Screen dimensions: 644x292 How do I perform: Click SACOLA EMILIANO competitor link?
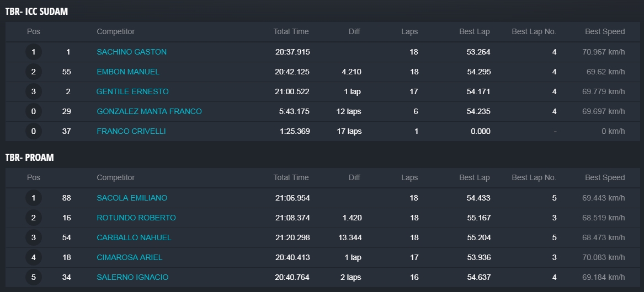pos(132,198)
